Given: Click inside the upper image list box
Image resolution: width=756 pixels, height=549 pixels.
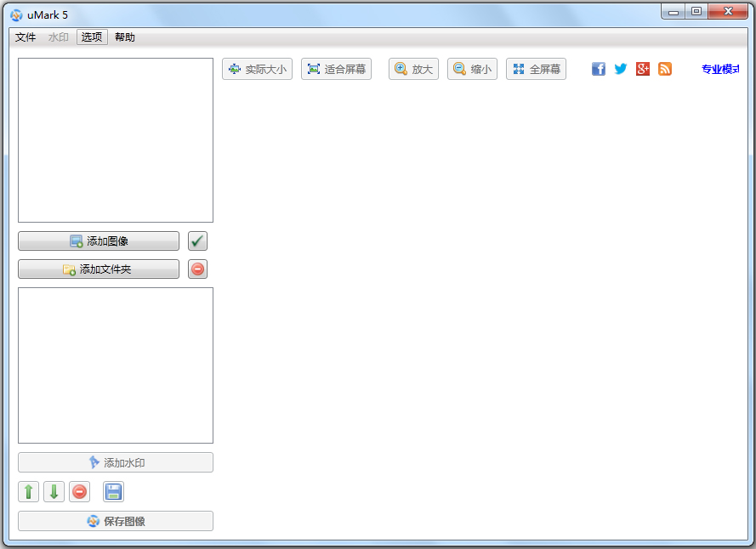Looking at the screenshot, I should tap(116, 140).
